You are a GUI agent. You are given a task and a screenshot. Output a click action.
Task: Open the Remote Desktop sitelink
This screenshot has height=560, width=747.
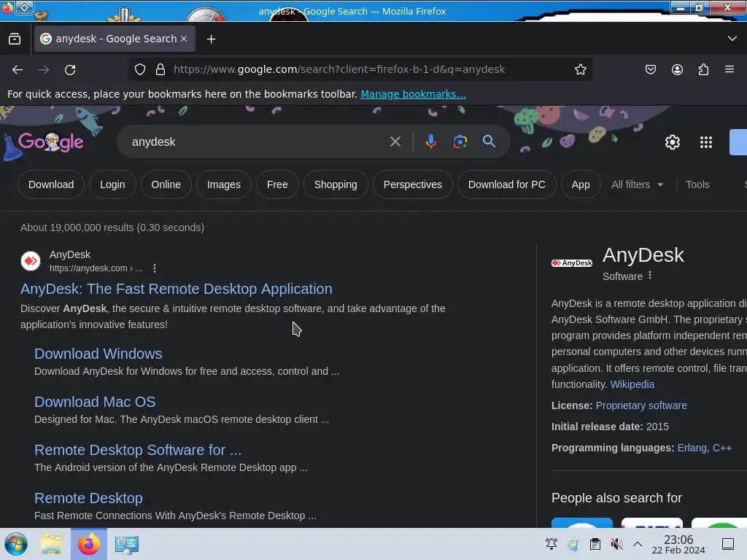coord(88,498)
